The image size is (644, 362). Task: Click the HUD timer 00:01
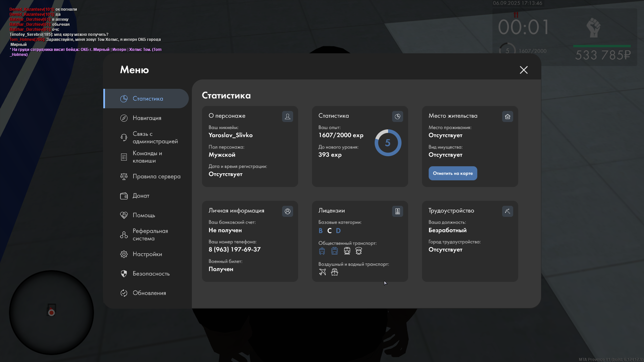[x=523, y=27]
